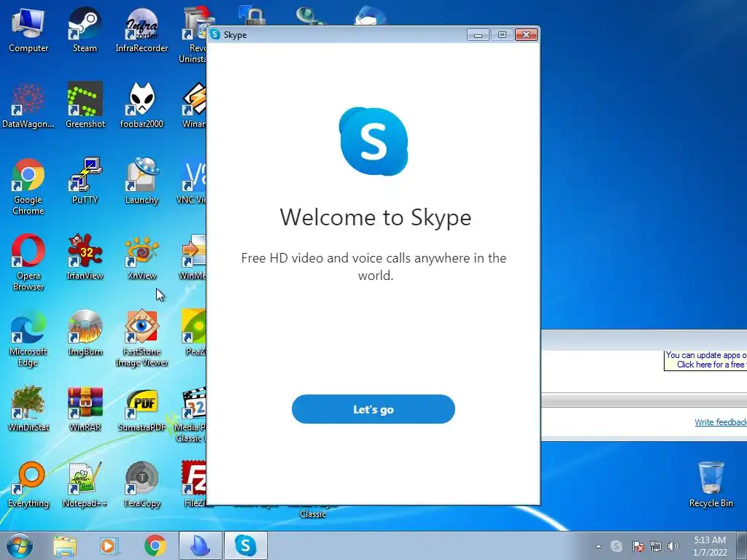Switch to the Skype taskbar button
This screenshot has width=747, height=560.
[245, 545]
